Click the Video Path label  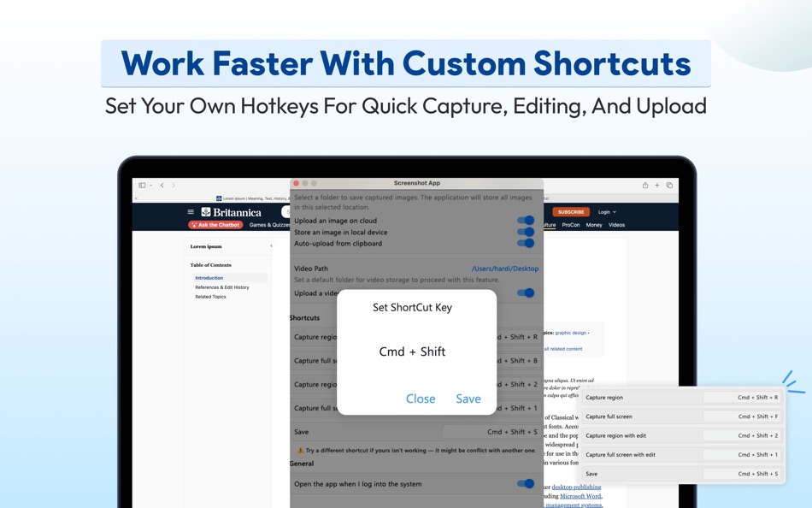click(x=311, y=269)
